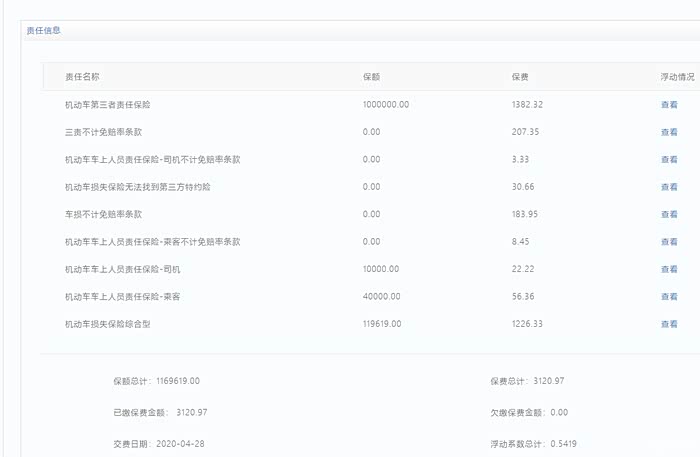700x457 pixels.
Task: Click 查看 for 机动车第三者责任保险 row
Action: 669,104
